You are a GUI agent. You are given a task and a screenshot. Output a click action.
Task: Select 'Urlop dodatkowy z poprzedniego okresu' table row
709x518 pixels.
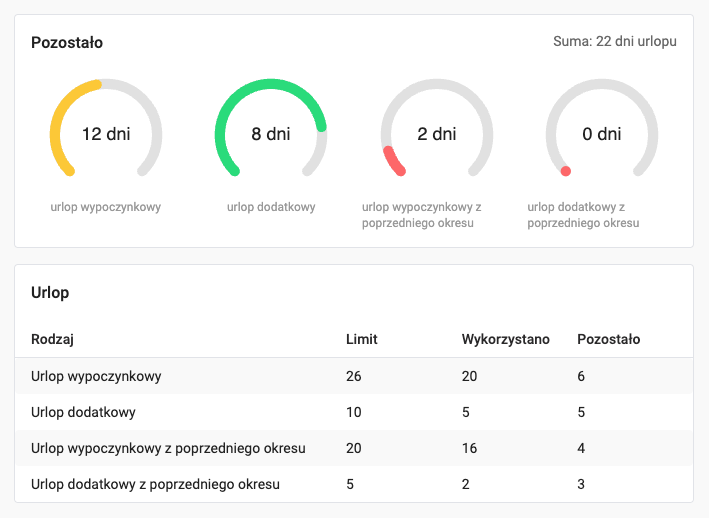(155, 484)
